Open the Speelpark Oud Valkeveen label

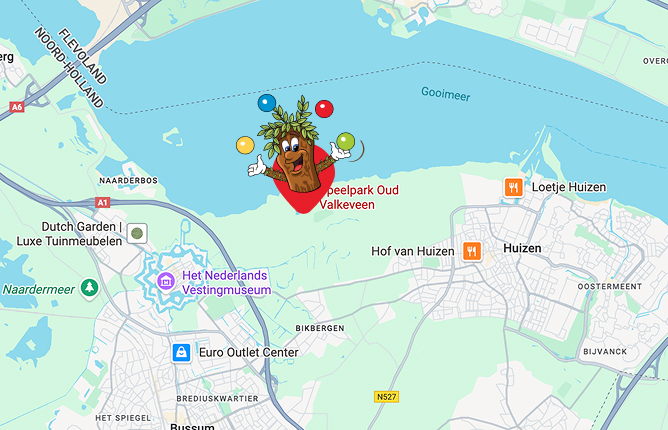point(359,197)
